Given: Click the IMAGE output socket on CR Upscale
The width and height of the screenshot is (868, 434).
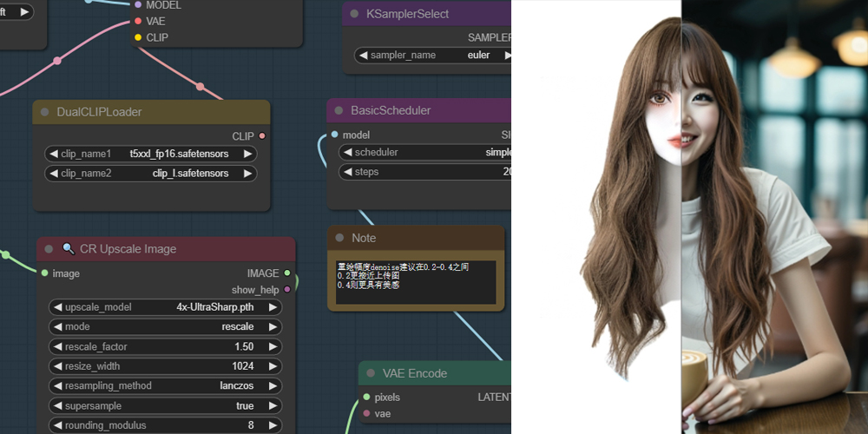Looking at the screenshot, I should (286, 273).
